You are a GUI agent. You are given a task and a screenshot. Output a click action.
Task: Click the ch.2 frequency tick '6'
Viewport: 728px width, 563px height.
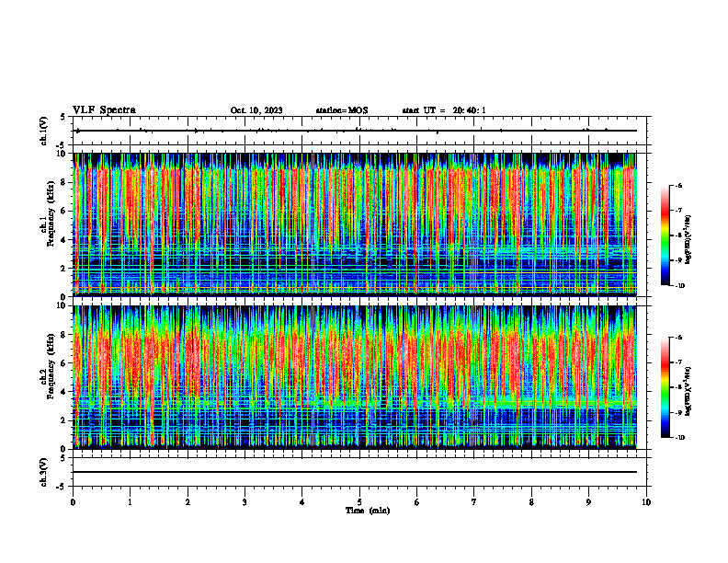click(x=64, y=363)
